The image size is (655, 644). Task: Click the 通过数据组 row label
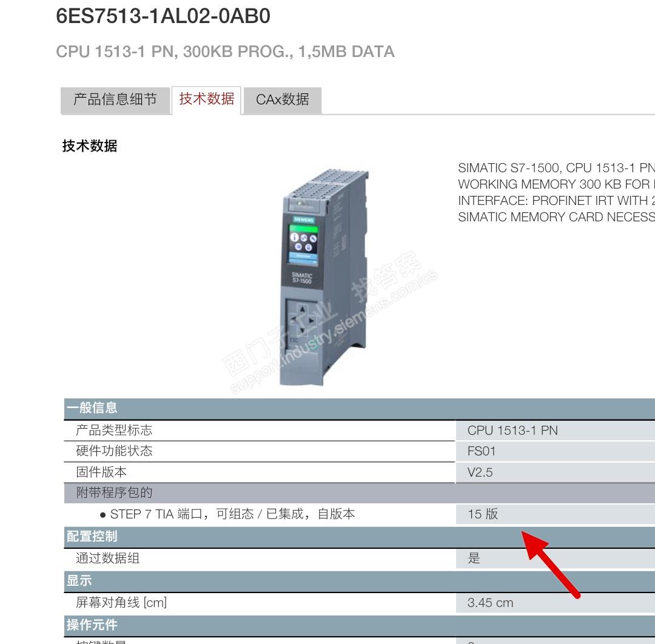(107, 558)
